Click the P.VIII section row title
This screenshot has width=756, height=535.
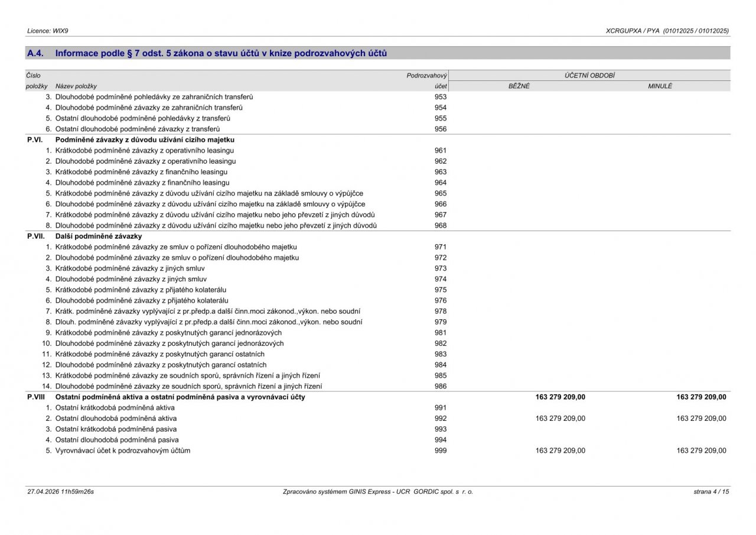click(180, 397)
